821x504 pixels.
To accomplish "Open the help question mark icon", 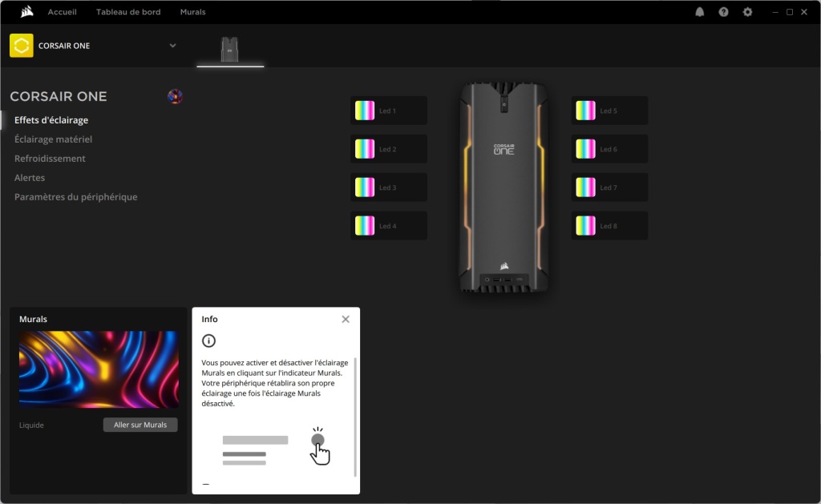I will click(724, 12).
